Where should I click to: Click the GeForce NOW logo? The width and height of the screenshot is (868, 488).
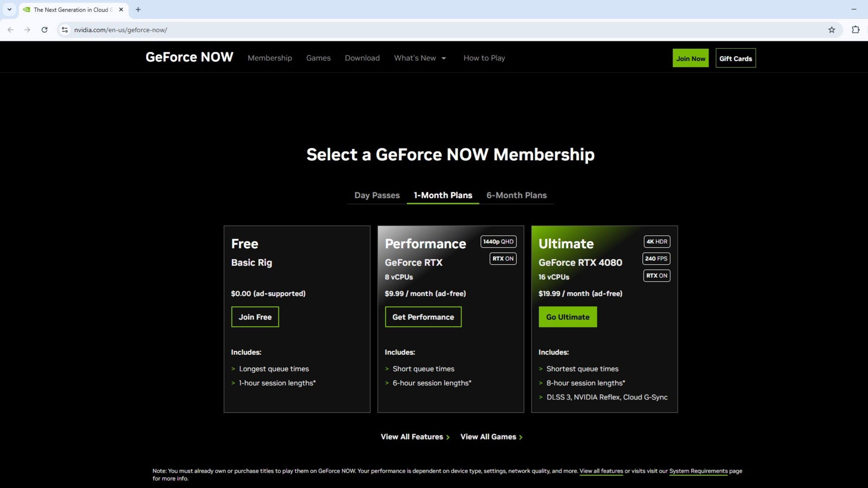point(189,57)
